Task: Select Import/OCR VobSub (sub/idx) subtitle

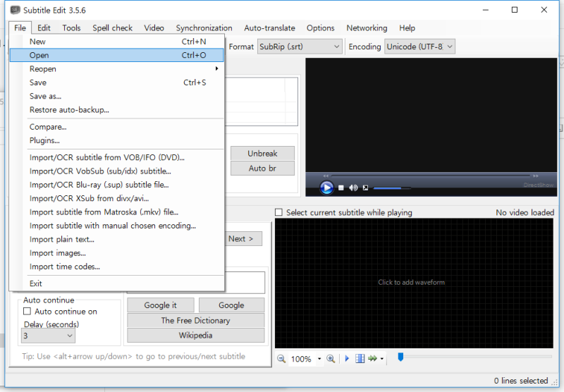Action: click(117, 171)
